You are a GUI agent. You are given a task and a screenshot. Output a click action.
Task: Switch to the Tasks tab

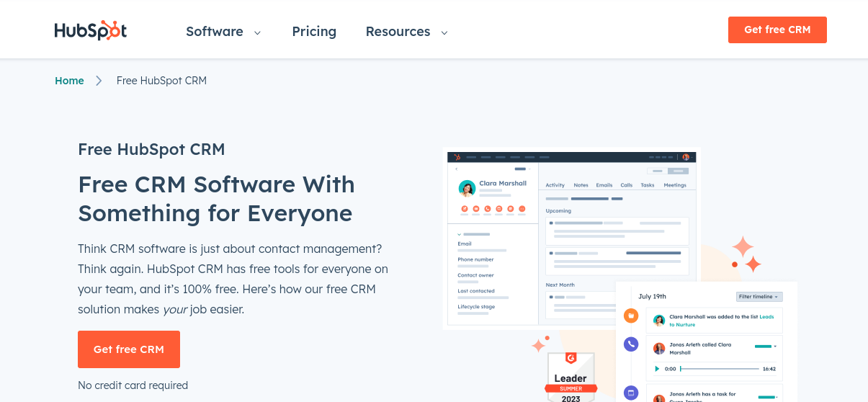(648, 185)
